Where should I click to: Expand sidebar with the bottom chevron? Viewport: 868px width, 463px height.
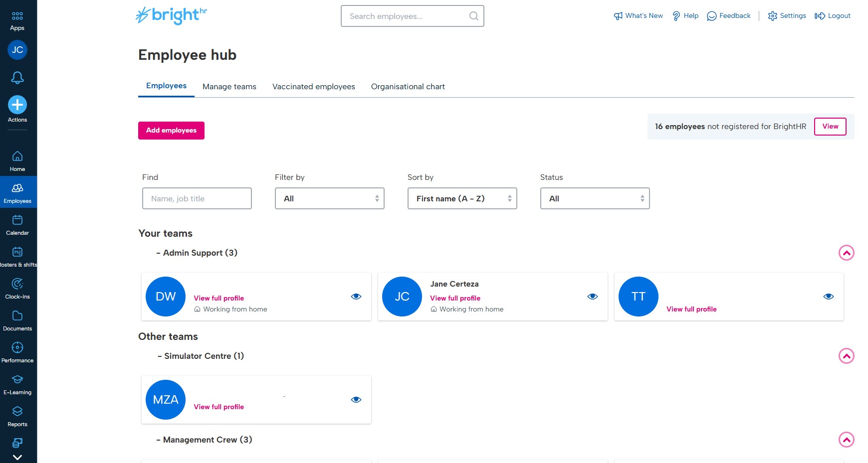pos(17,457)
